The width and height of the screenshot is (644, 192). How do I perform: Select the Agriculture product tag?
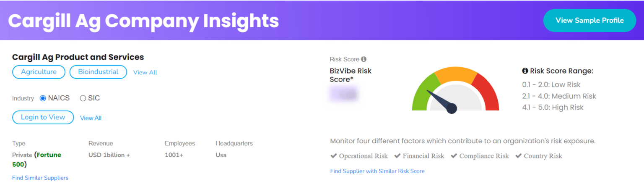point(39,72)
